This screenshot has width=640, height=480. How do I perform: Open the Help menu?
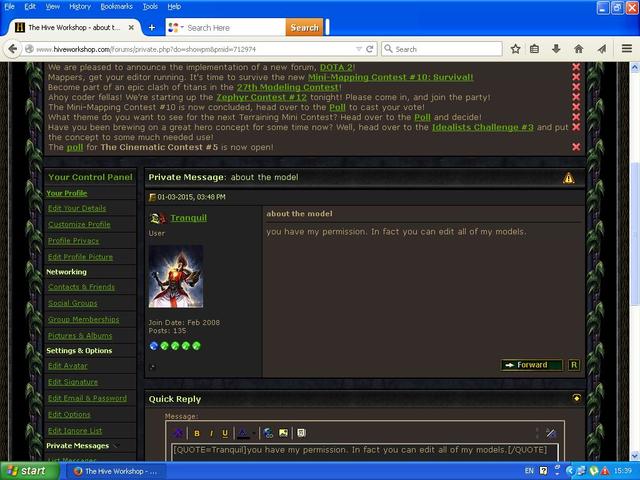[x=174, y=7]
